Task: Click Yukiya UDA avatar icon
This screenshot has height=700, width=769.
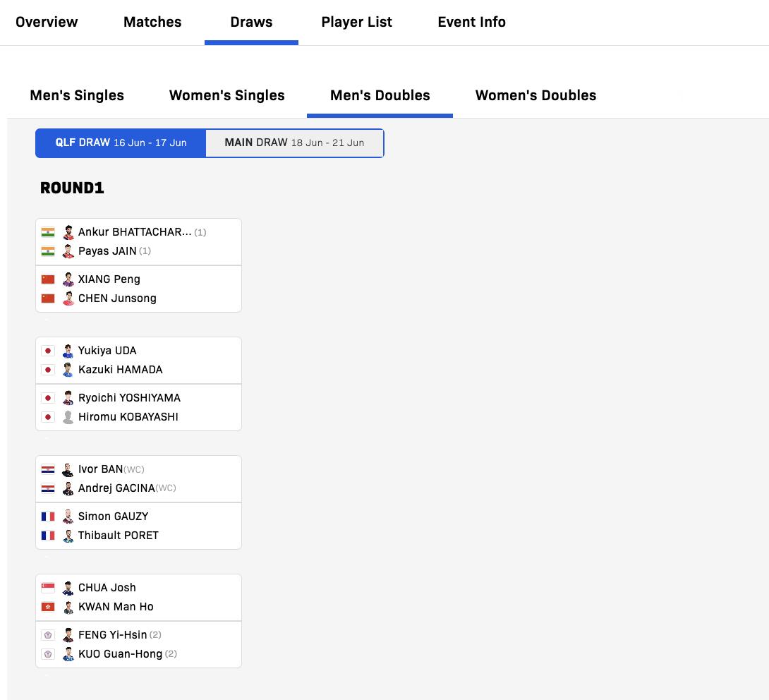Action: 68,351
